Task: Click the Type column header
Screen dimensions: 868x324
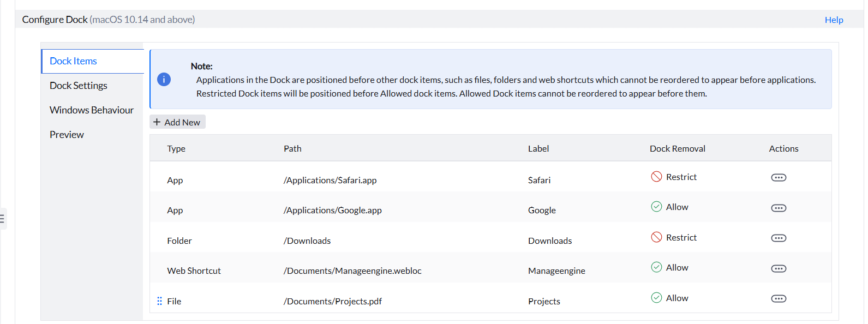Action: tap(176, 148)
